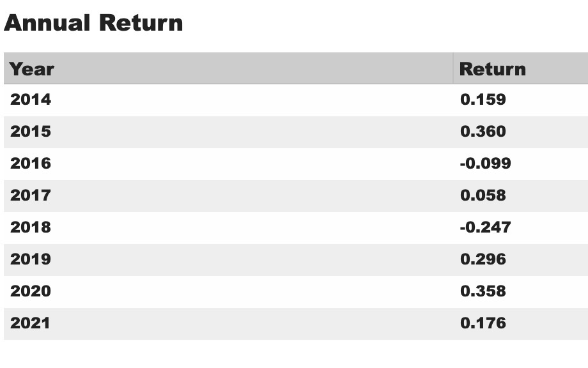Click the negative return -0.099
Image resolution: width=588 pixels, height=368 pixels.
[485, 164]
